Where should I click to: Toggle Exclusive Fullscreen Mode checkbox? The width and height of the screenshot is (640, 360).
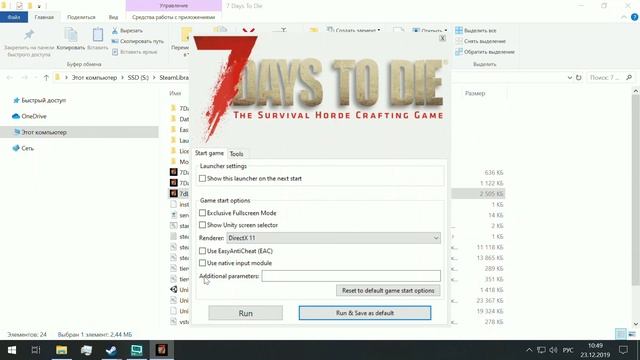pos(202,213)
